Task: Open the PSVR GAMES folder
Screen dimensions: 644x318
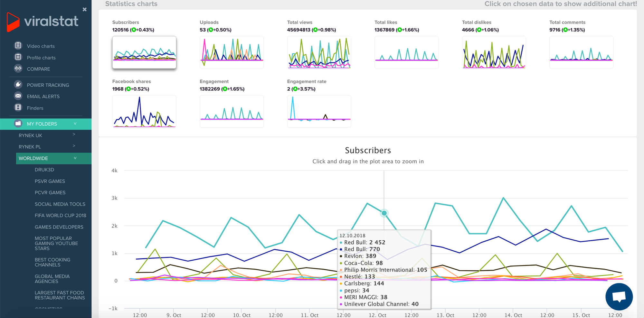Action: (50, 181)
